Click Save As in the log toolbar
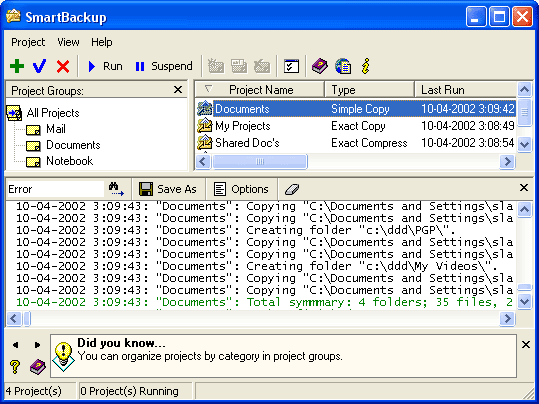The width and height of the screenshot is (539, 404). (x=168, y=189)
